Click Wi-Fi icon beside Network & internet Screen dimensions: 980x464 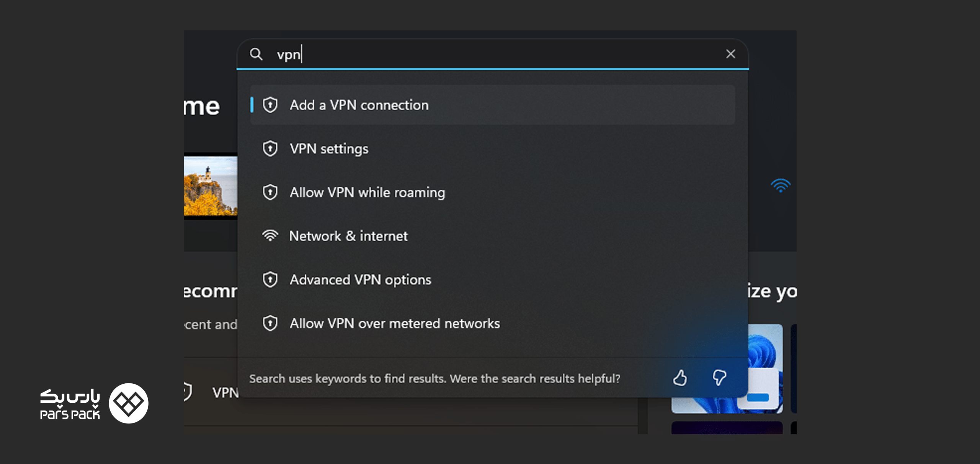[x=270, y=236]
